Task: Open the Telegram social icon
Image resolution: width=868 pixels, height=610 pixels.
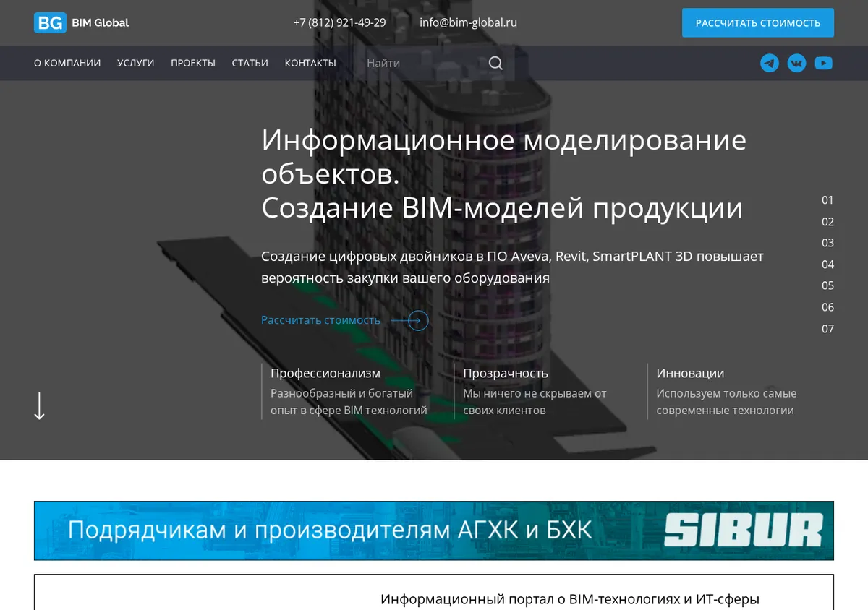Action: point(770,63)
